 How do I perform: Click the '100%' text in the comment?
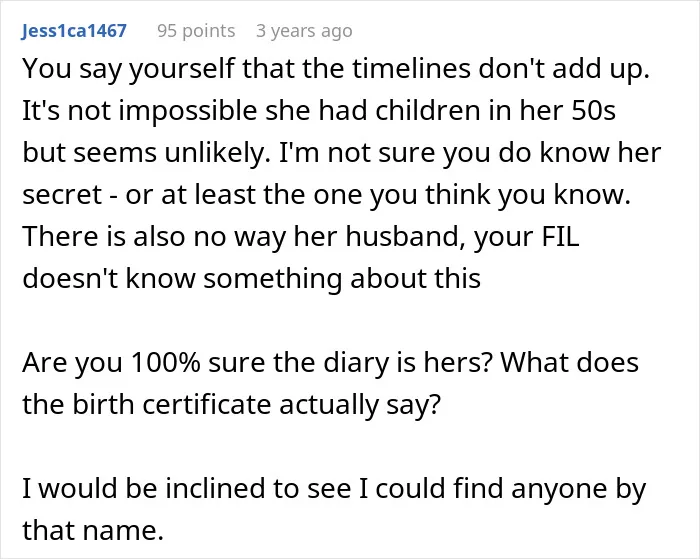click(166, 363)
